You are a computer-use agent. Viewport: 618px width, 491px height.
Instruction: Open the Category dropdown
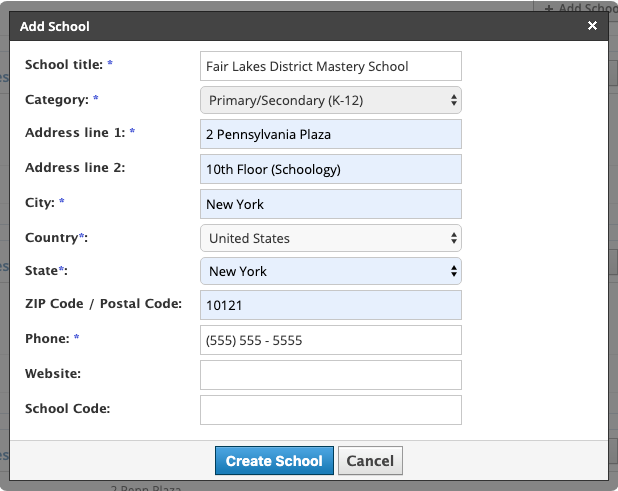click(331, 100)
